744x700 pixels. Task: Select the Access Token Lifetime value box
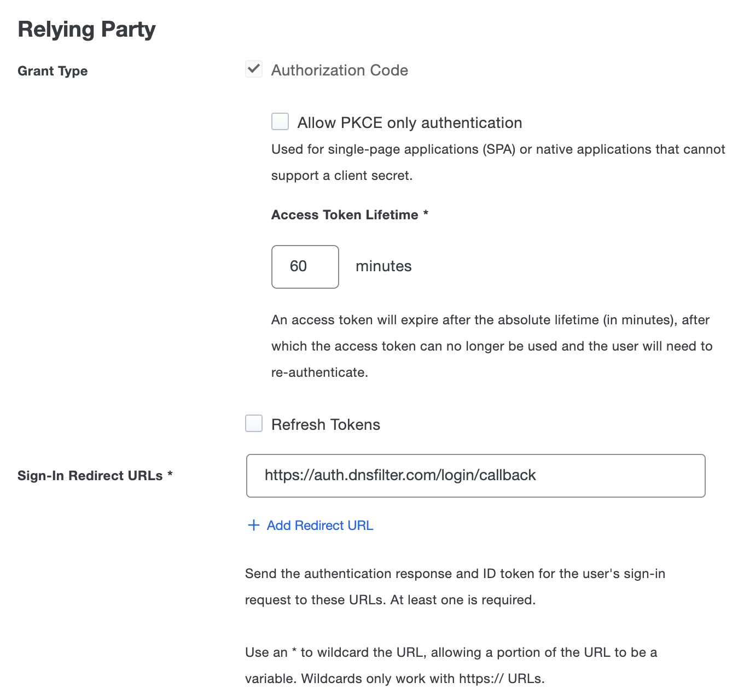pyautogui.click(x=305, y=266)
